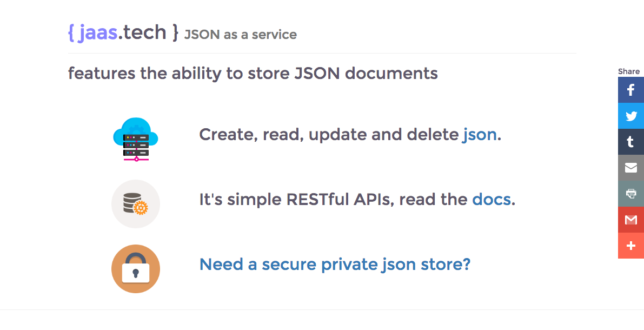The height and width of the screenshot is (330, 644).
Task: Click the 'JSON as a service' tagline
Action: 240,35
